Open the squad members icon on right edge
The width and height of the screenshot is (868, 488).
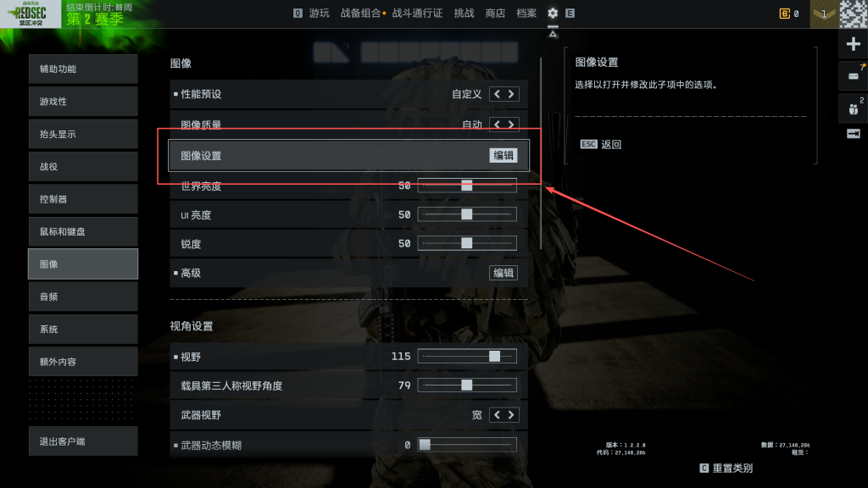coord(853,108)
